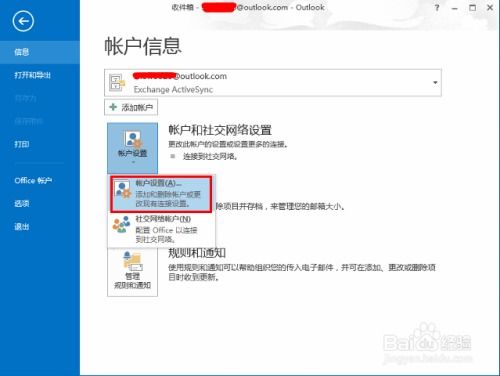This screenshot has height=376, width=500.
Task: Click the back arrow circle icon
Action: click(x=23, y=21)
